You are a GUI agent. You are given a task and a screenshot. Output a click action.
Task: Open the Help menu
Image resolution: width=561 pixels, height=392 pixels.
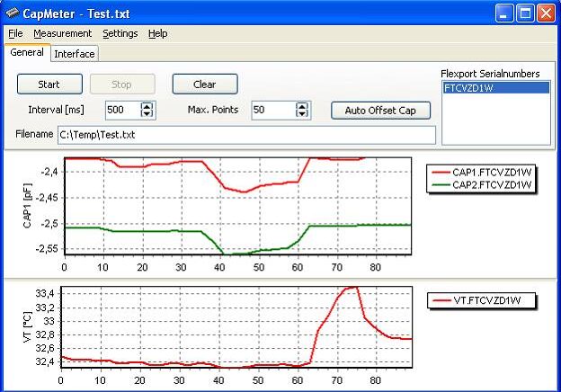tap(157, 33)
